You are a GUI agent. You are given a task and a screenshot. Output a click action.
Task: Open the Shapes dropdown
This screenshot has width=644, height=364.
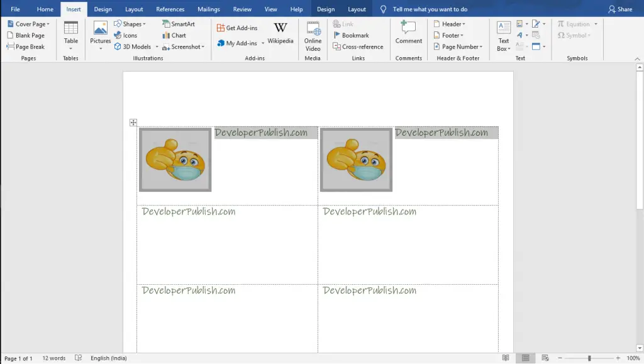130,24
